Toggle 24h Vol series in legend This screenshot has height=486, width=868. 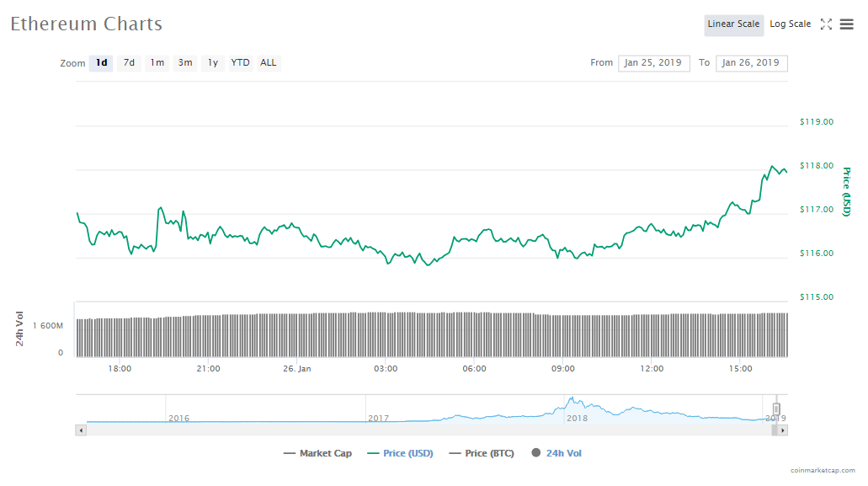click(x=556, y=453)
